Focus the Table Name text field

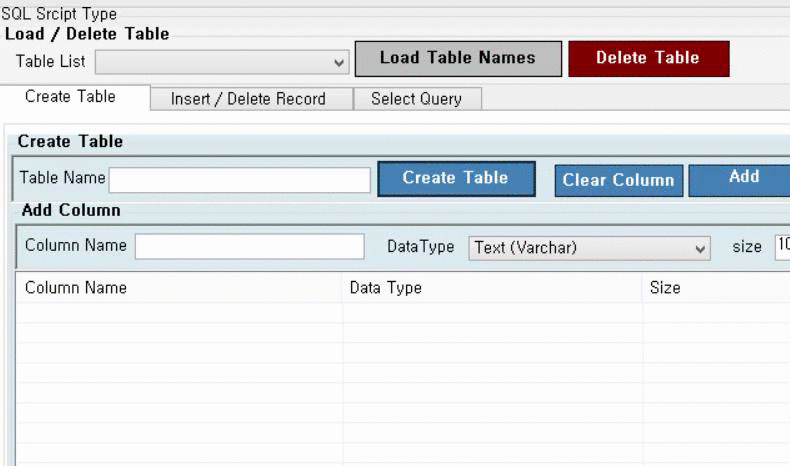(239, 179)
